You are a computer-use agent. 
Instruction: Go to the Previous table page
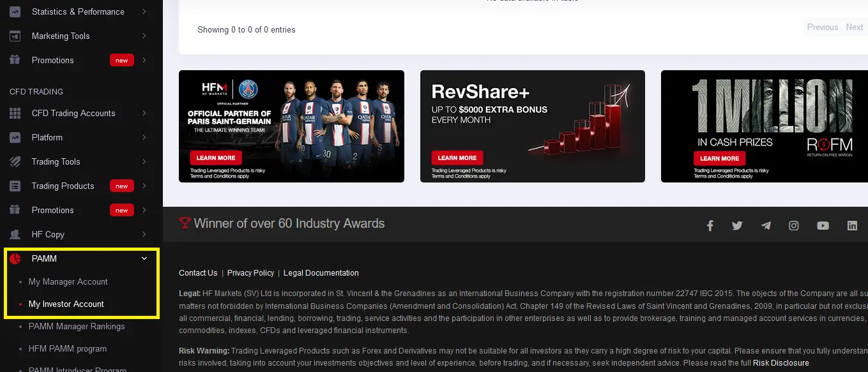tap(823, 27)
